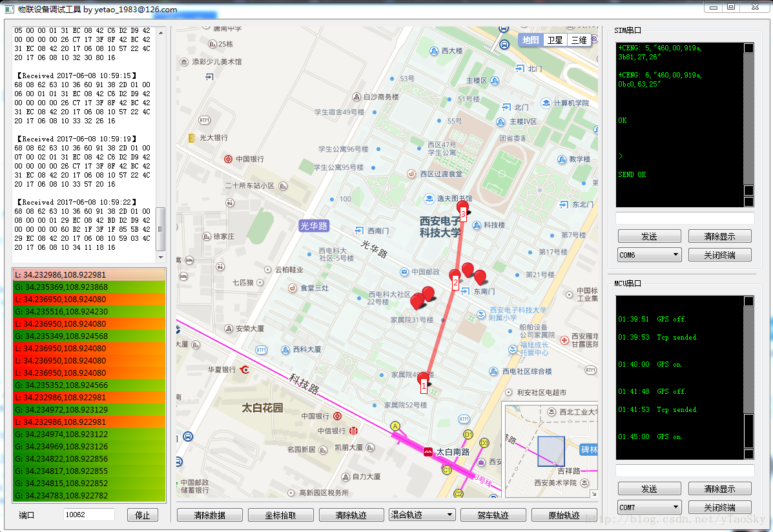Click map marker number 1
773x532 pixels.
[x=424, y=384]
